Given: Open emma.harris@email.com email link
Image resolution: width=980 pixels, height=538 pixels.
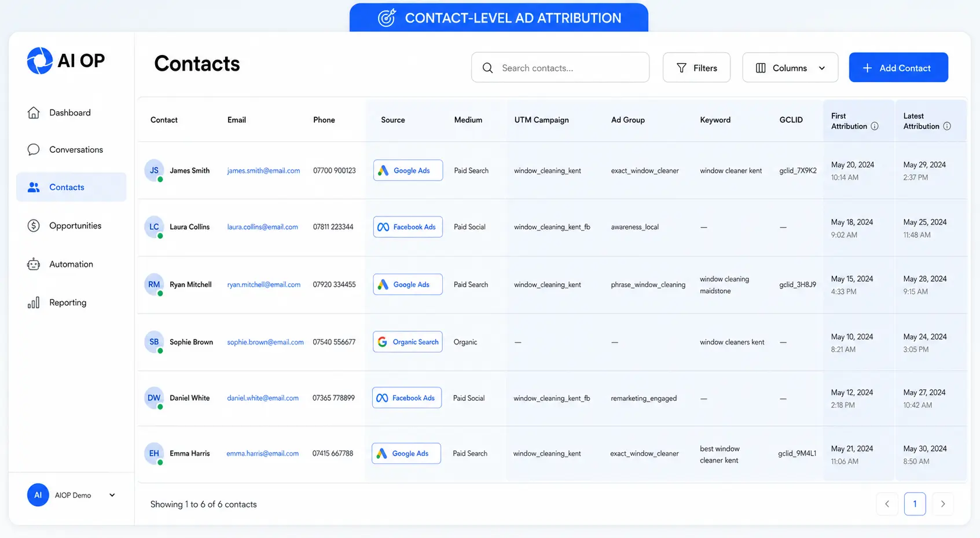Looking at the screenshot, I should click(x=263, y=453).
